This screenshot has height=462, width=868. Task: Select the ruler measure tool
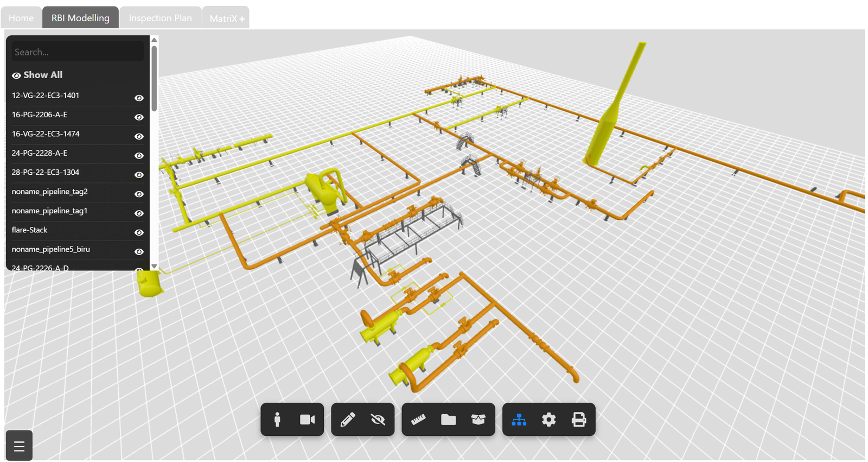(418, 420)
